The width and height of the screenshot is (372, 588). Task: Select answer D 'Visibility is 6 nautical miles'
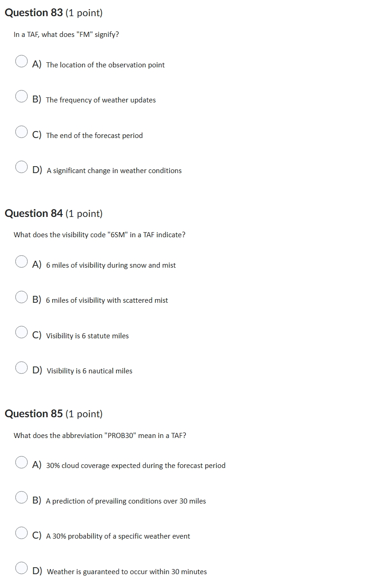click(21, 367)
